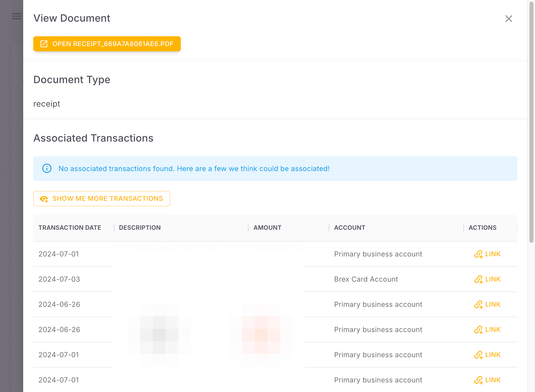This screenshot has height=392, width=535.
Task: Click the DESCRIPTION column header
Action: (139, 227)
